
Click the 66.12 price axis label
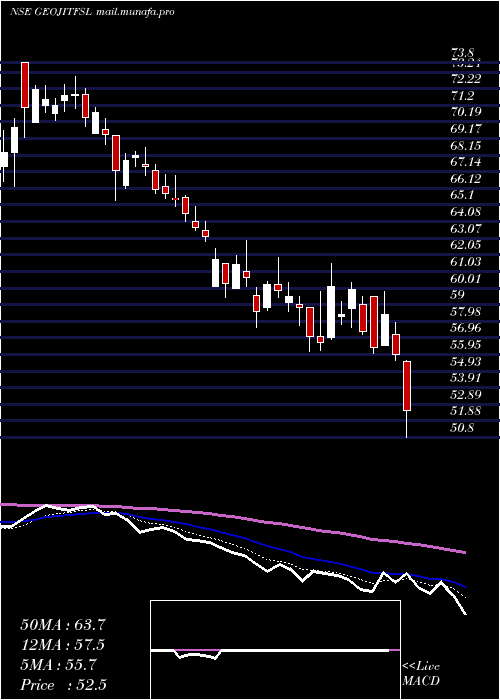pos(466,179)
